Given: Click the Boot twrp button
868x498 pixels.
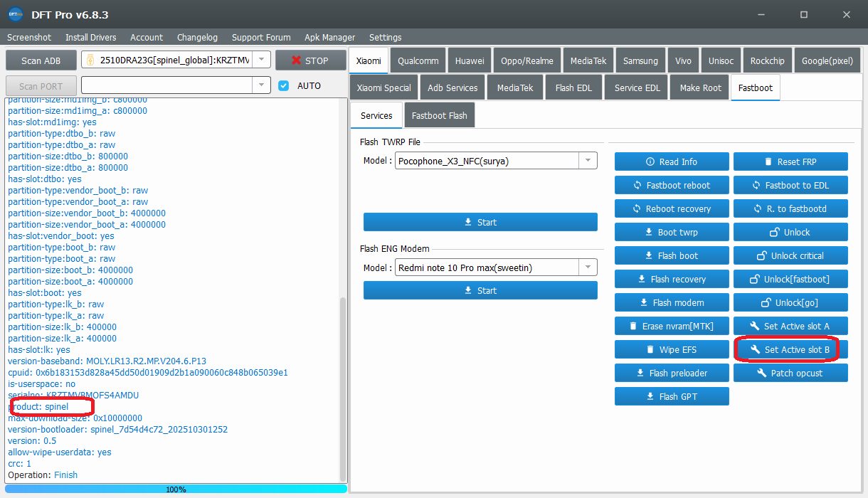Looking at the screenshot, I should [672, 232].
